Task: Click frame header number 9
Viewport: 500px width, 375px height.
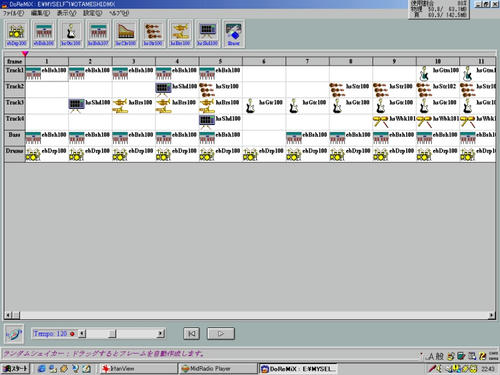Action: click(394, 61)
